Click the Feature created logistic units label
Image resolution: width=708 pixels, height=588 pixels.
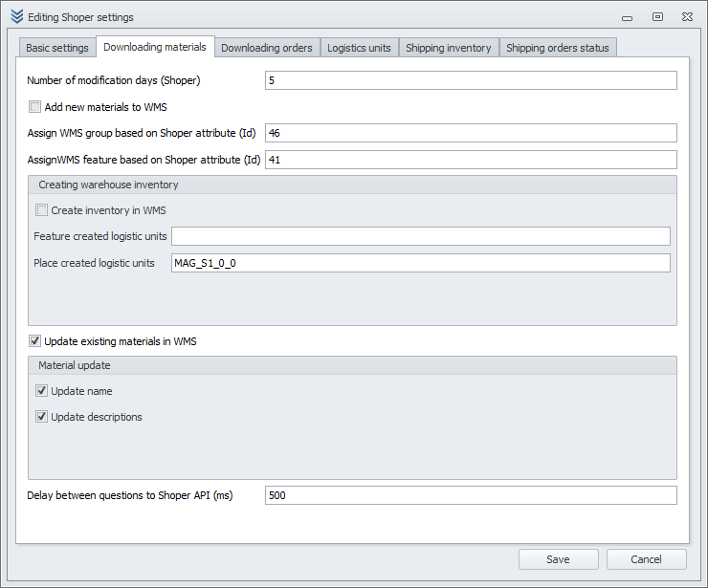(x=100, y=236)
